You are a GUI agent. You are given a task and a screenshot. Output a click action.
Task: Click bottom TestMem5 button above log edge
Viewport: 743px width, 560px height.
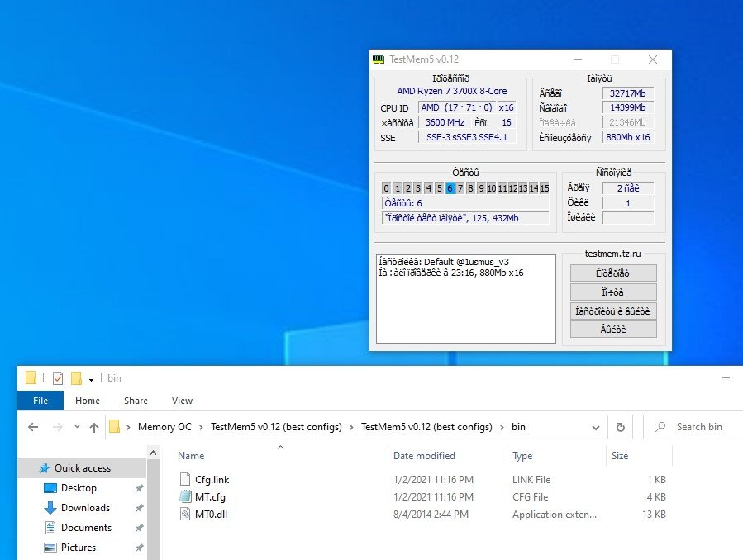pos(613,330)
